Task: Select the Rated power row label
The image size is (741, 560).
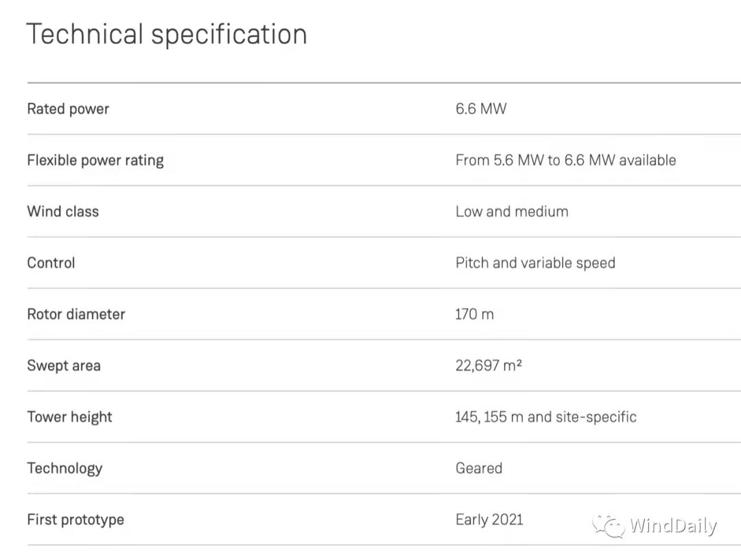Action: pyautogui.click(x=68, y=108)
